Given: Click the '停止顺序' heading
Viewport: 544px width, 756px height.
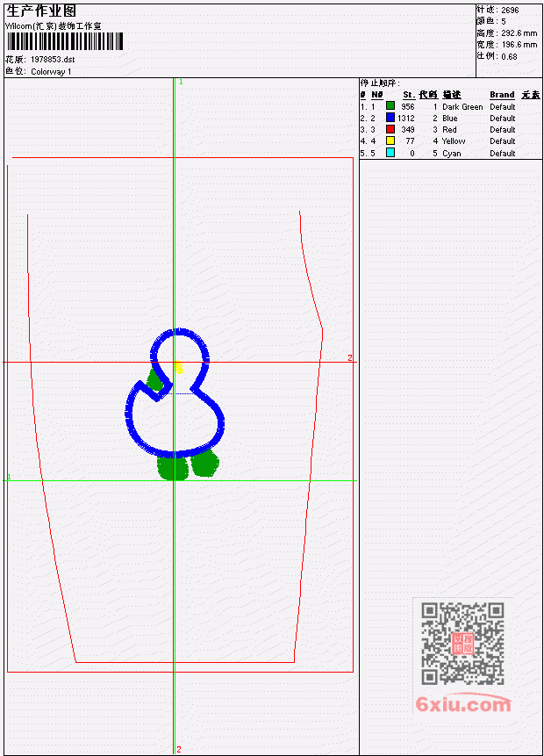Looking at the screenshot, I should [x=379, y=83].
